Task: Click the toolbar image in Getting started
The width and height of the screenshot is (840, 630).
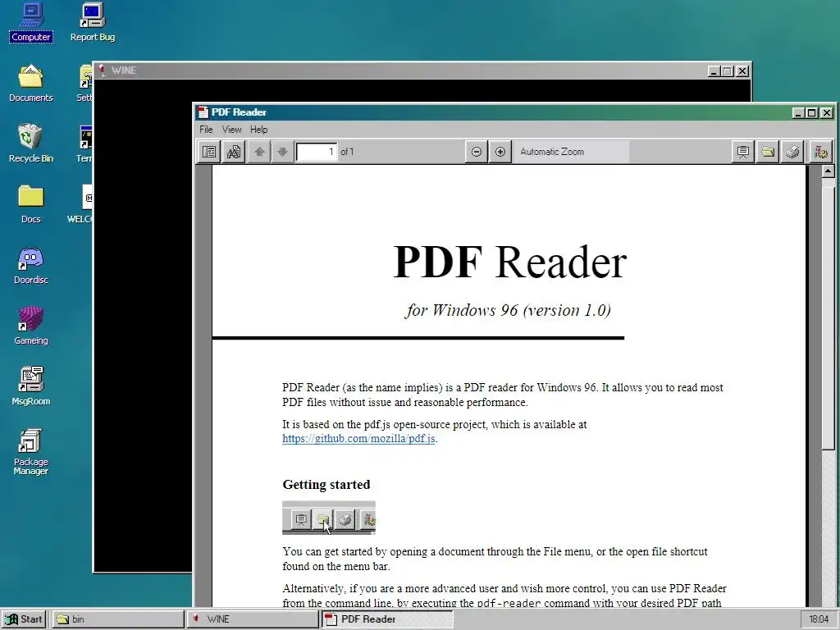Action: point(329,518)
